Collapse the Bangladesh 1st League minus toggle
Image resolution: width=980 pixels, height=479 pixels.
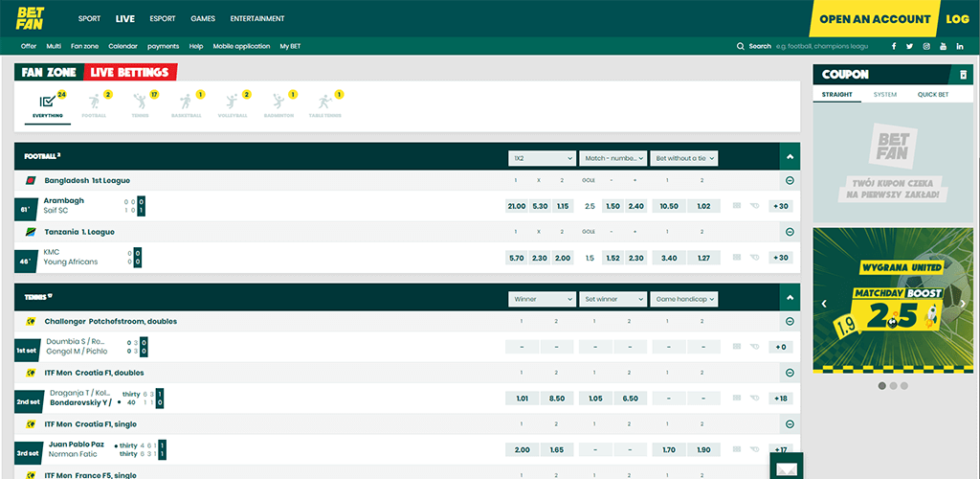pos(790,180)
